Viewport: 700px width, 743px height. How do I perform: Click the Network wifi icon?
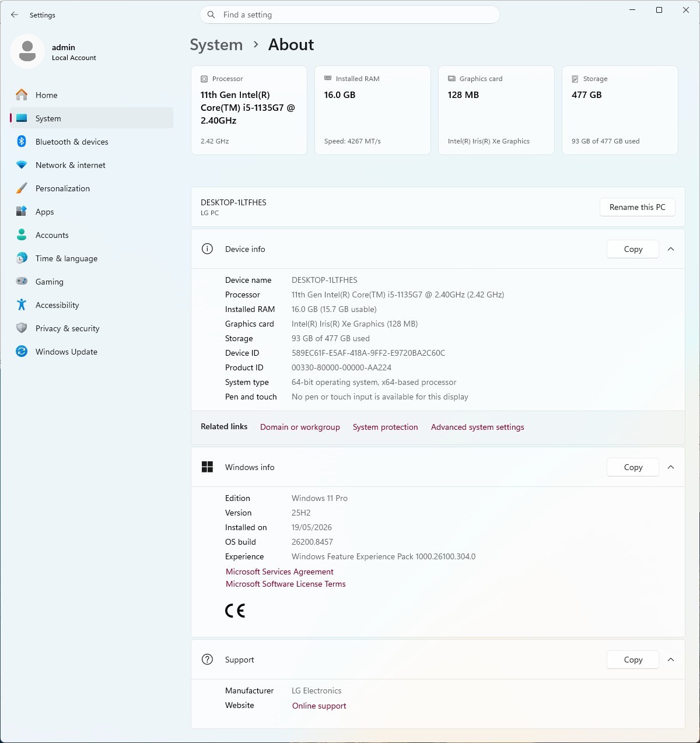pos(22,165)
